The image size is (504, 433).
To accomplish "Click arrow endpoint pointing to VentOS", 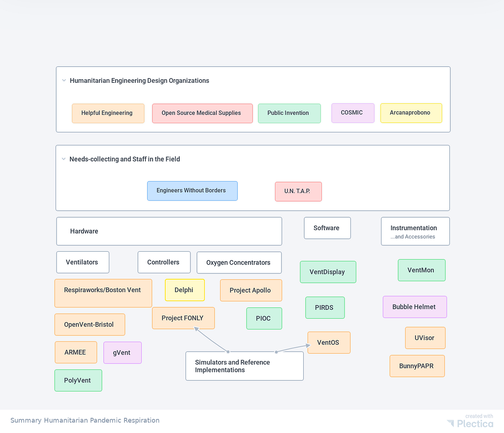I will (308, 345).
